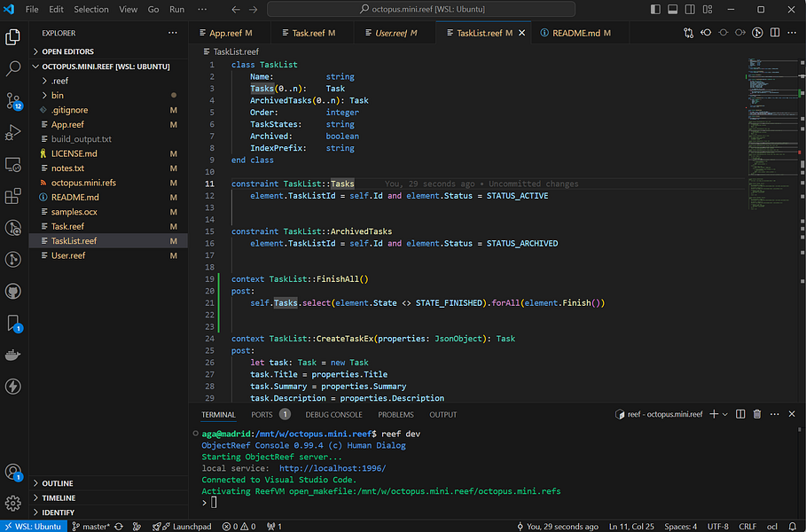806x532 pixels.
Task: Open the Source Control view
Action: 13,99
